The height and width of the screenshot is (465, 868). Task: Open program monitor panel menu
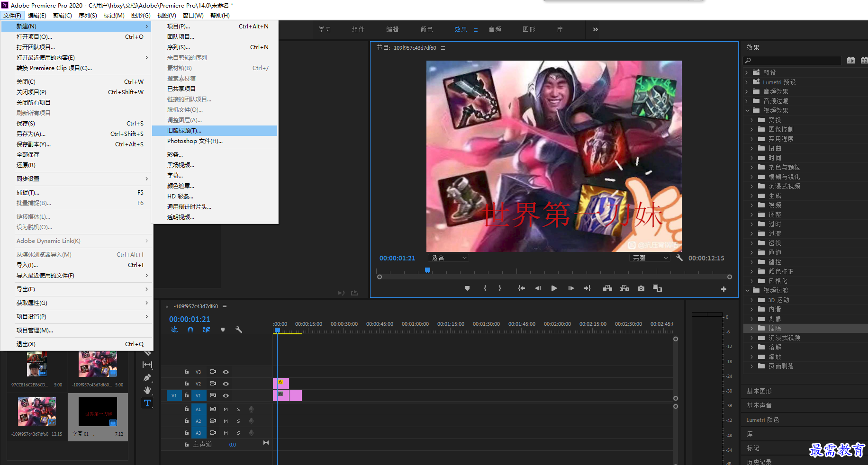point(443,48)
